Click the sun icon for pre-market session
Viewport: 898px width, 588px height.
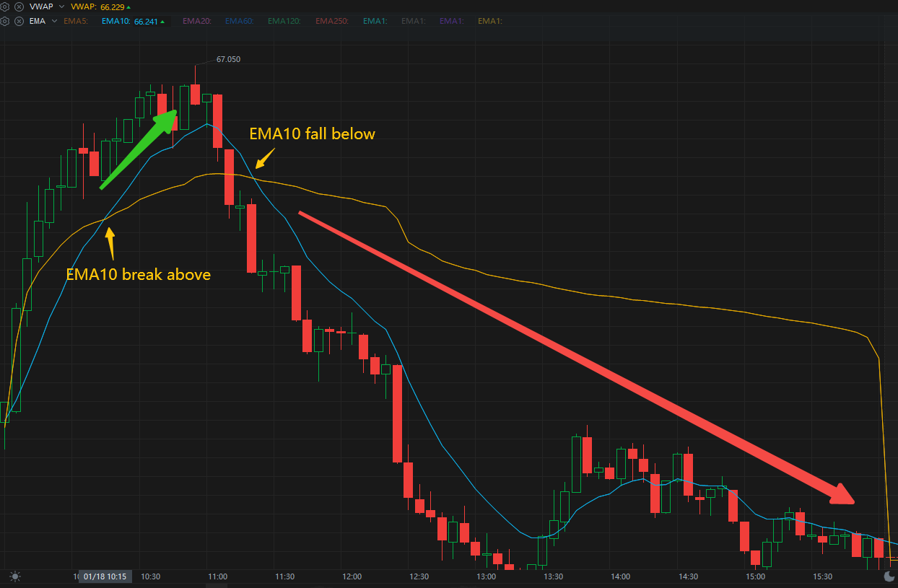coord(15,576)
